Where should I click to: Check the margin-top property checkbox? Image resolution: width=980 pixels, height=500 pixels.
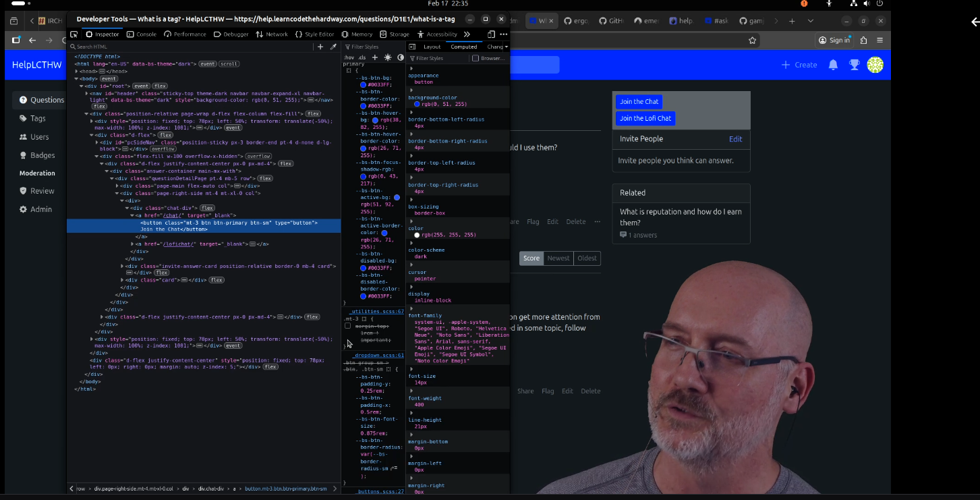(348, 326)
